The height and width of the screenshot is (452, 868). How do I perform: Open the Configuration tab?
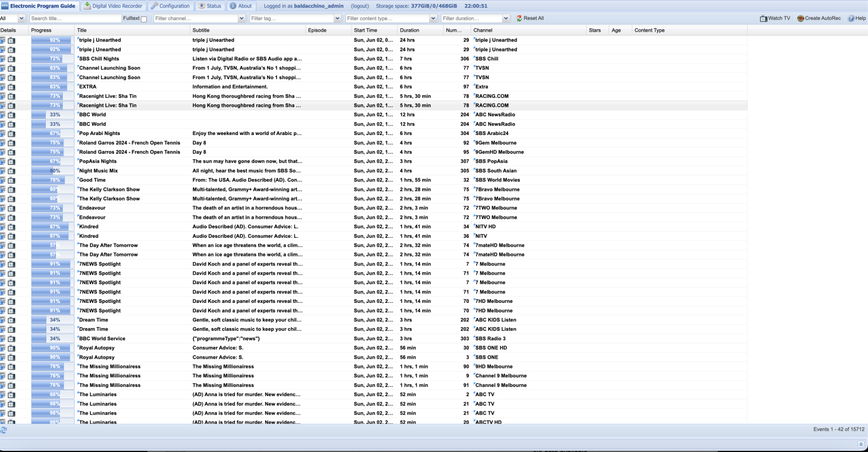170,6
